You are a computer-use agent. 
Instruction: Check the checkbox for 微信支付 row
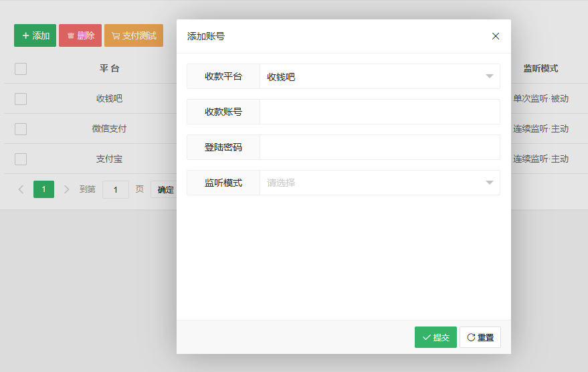[21, 128]
